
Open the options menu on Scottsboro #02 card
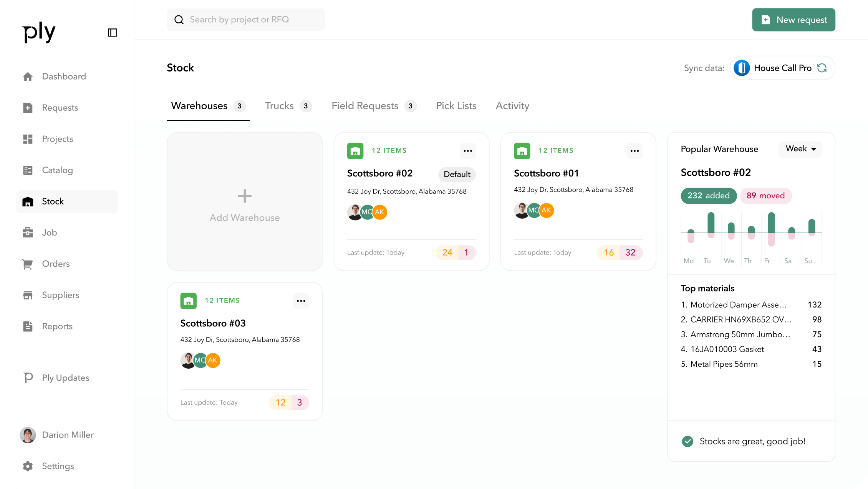click(468, 151)
